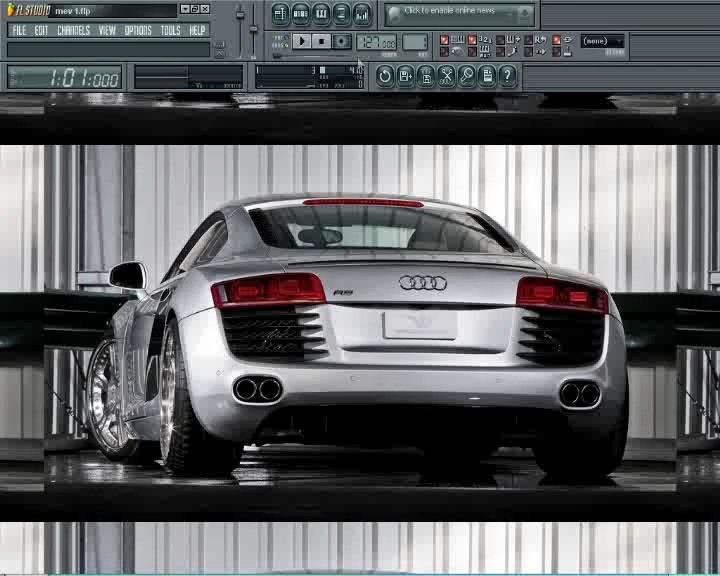Open the project info page icon
Image resolution: width=720 pixels, height=576 pixels.
[x=487, y=76]
